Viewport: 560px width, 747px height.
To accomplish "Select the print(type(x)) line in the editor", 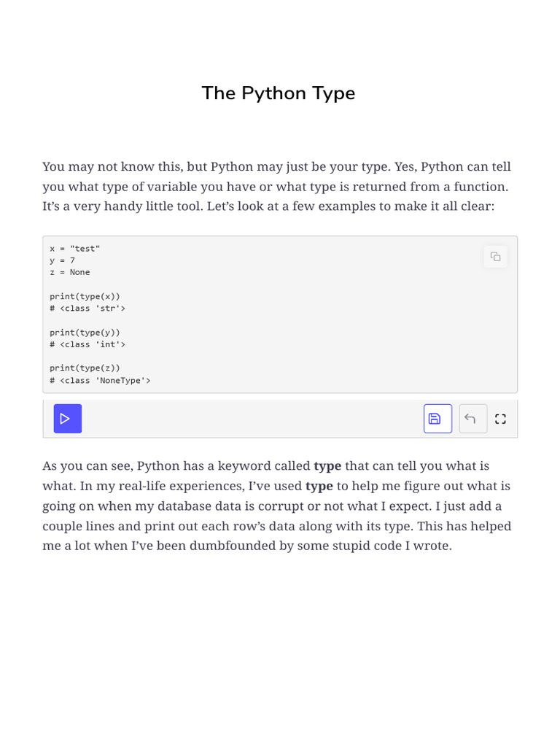I will pos(85,296).
